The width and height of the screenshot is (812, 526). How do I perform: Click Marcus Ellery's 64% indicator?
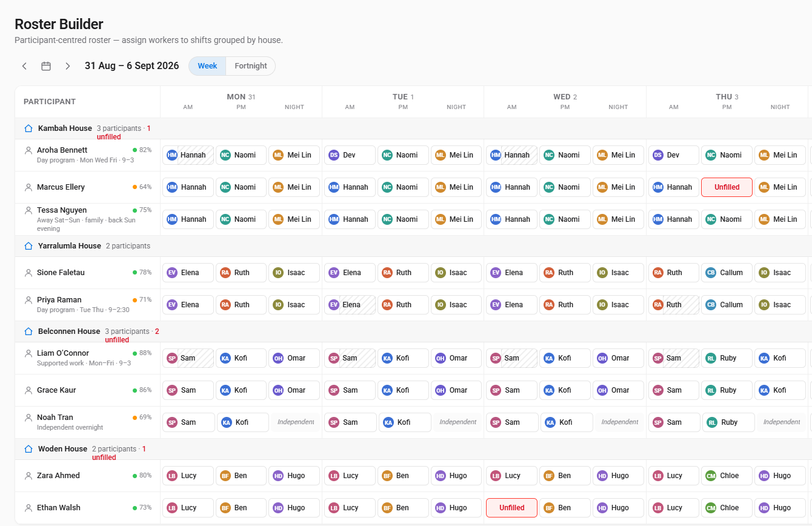coord(142,187)
